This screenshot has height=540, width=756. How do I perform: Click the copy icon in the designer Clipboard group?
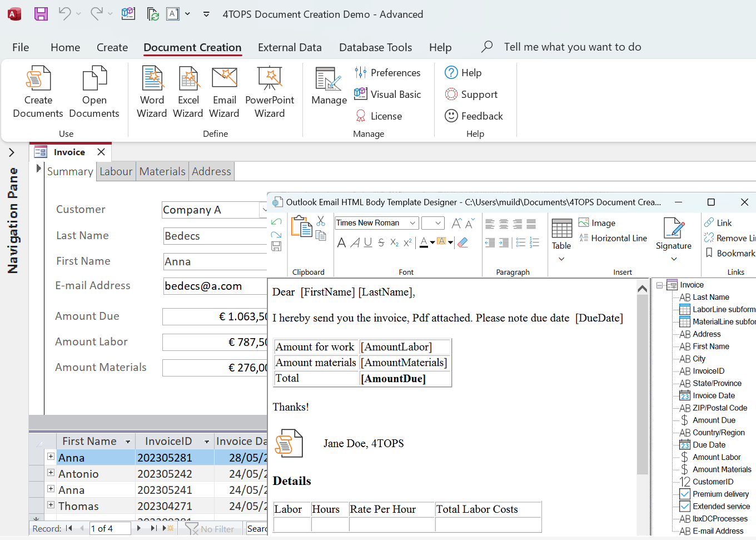tap(321, 235)
